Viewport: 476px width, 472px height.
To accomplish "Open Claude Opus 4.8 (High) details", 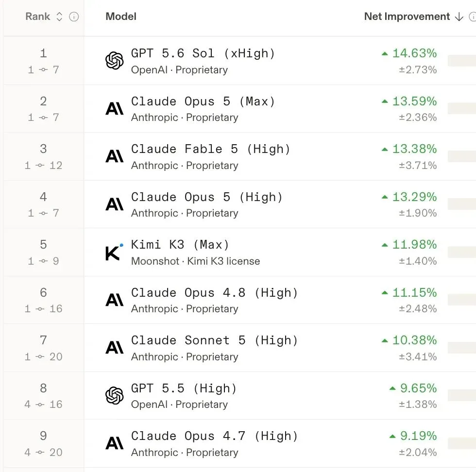I will [x=214, y=293].
